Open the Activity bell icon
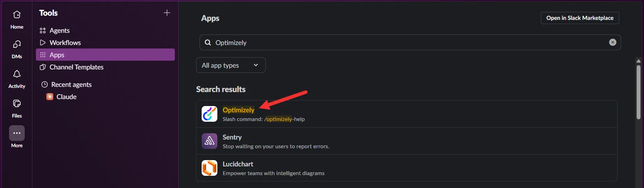The image size is (644, 188). [17, 74]
